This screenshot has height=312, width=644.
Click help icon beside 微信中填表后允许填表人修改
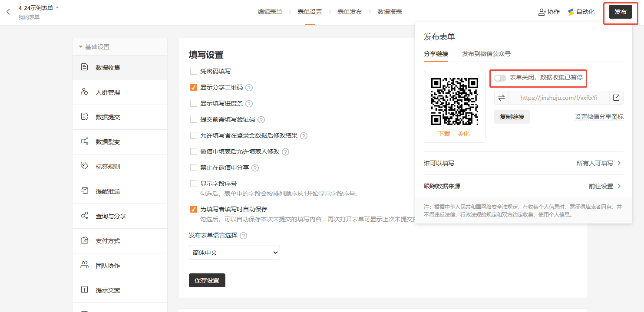pyautogui.click(x=285, y=152)
